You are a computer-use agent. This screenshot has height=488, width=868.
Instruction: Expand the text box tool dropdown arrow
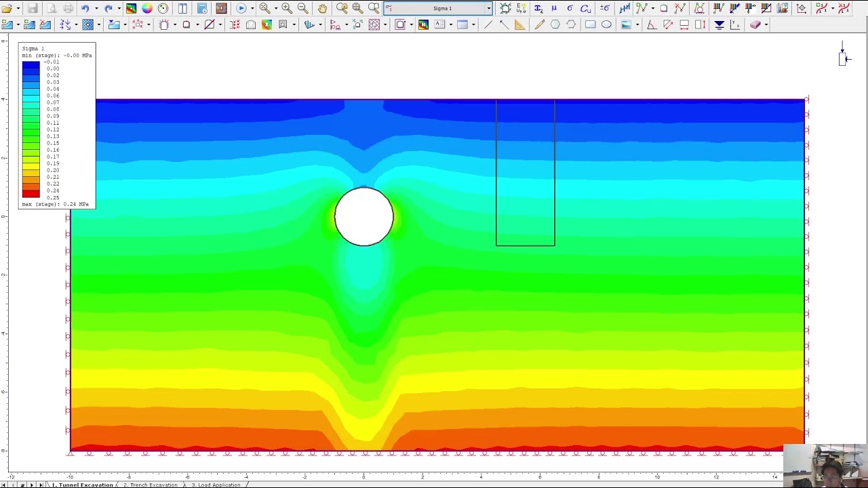pos(451,24)
